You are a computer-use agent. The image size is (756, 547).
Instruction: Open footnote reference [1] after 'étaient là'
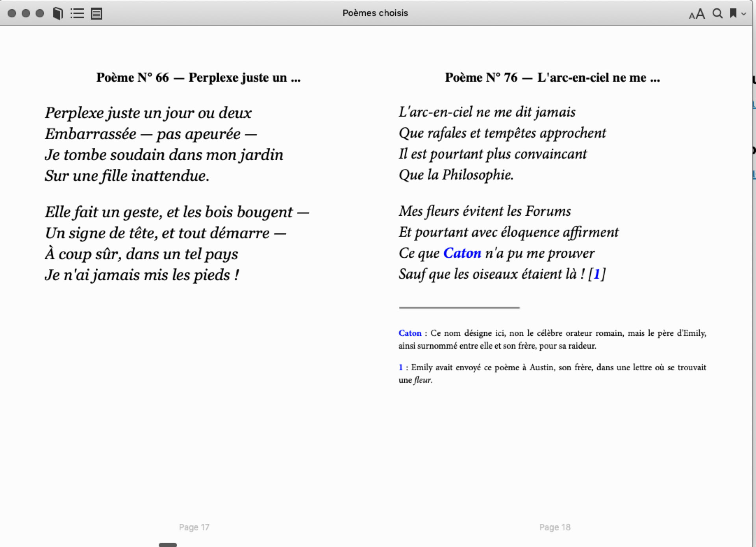pos(597,274)
